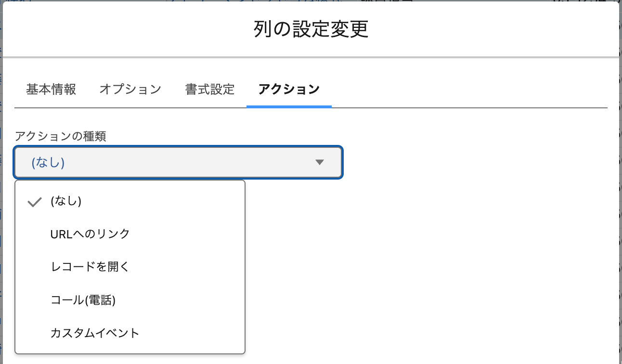The height and width of the screenshot is (364, 622).
Task: Click the checkmark icon beside (なし)
Action: point(35,202)
